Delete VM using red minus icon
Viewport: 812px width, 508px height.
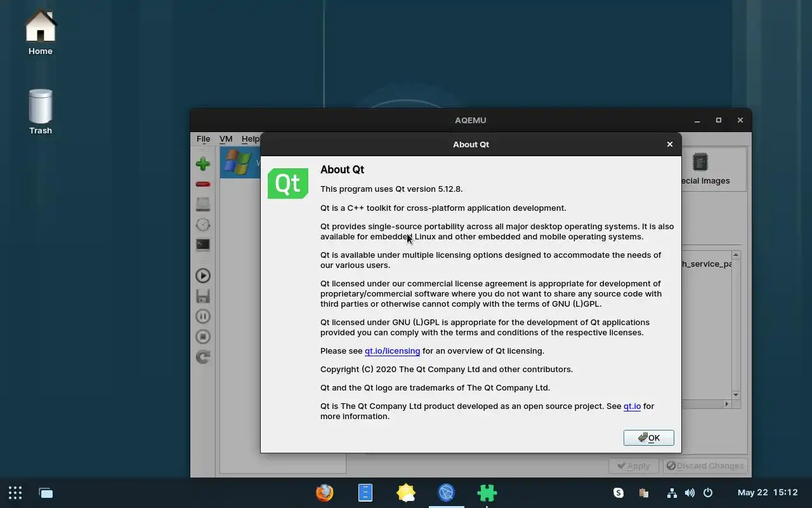[203, 184]
